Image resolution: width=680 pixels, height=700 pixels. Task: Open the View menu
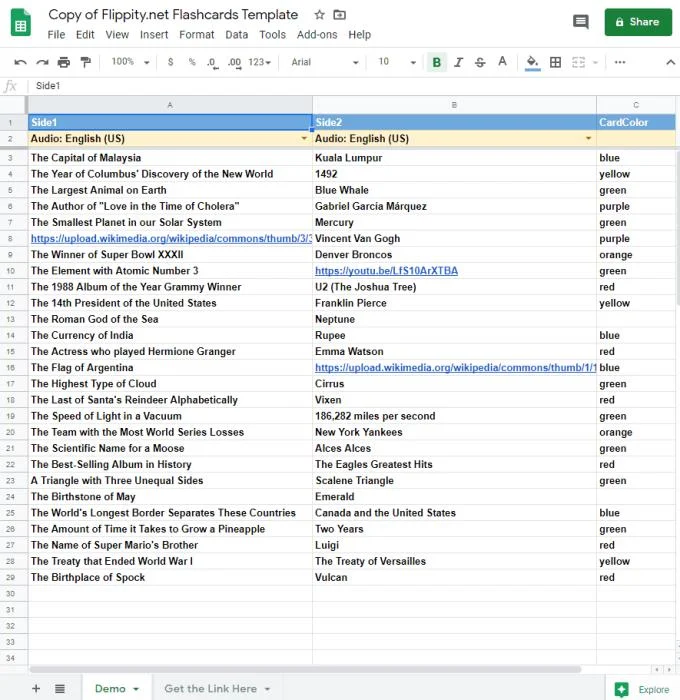(x=117, y=35)
